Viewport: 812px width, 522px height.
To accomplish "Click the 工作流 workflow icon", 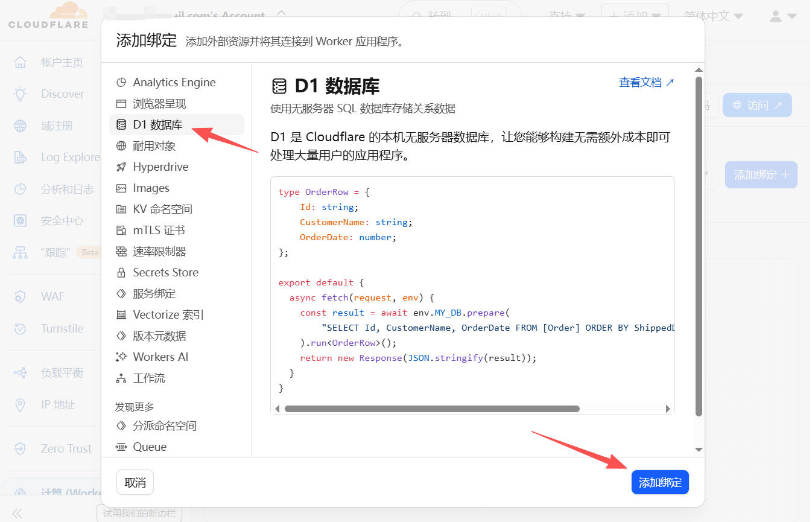I will [x=121, y=378].
